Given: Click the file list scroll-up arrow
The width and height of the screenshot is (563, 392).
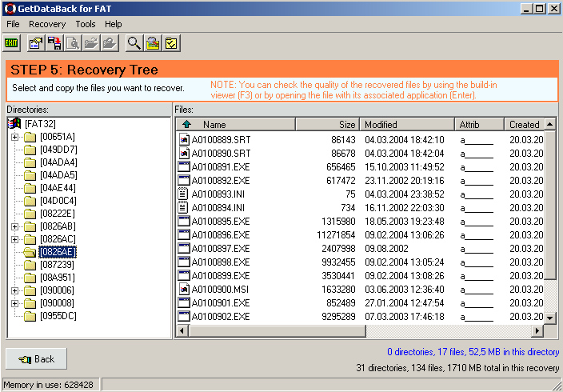Looking at the screenshot, I should tap(549, 124).
